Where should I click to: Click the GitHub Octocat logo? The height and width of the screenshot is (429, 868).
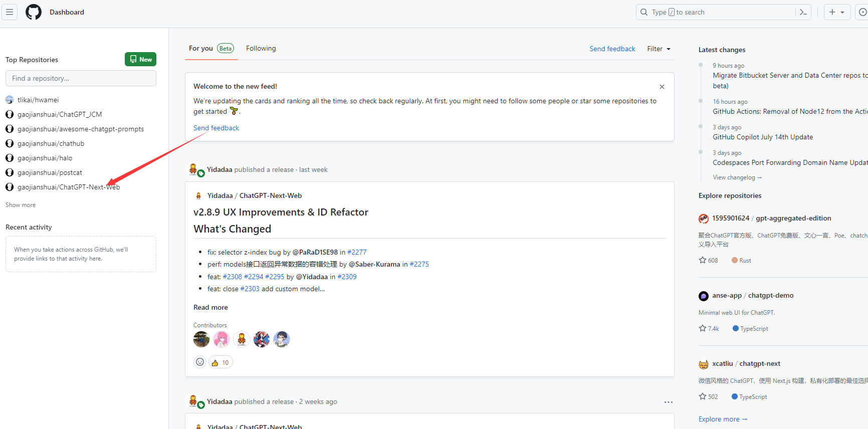tap(34, 12)
